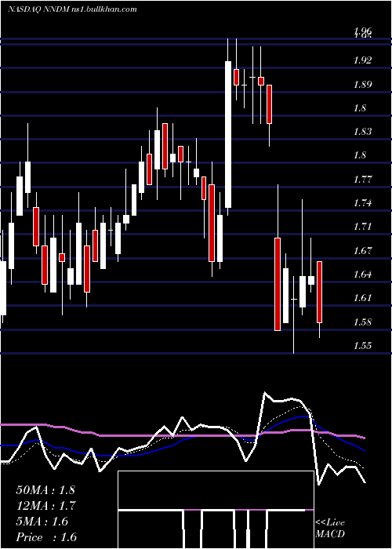Click the 5MA : 1.6 readout
The height and width of the screenshot is (549, 392).
(x=42, y=522)
